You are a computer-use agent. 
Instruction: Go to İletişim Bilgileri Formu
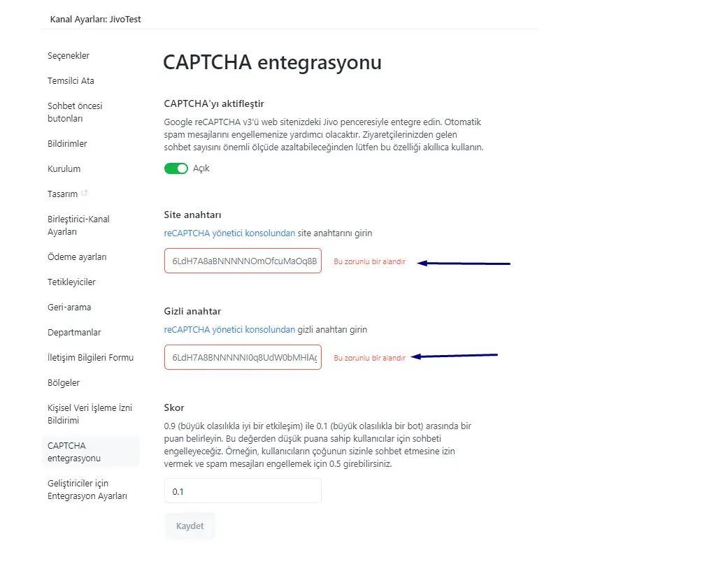coord(90,358)
